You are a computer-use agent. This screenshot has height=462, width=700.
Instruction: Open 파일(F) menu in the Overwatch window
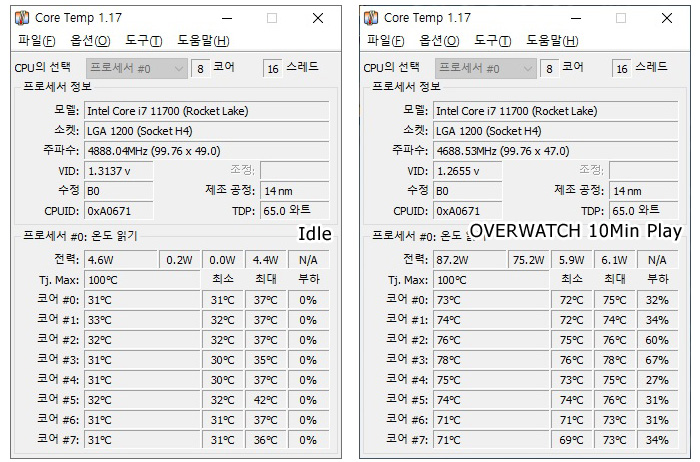coord(386,41)
